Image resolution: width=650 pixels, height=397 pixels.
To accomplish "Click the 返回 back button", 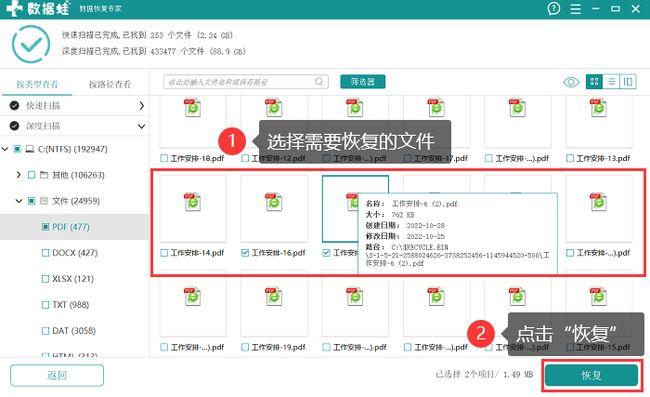I will pos(57,375).
